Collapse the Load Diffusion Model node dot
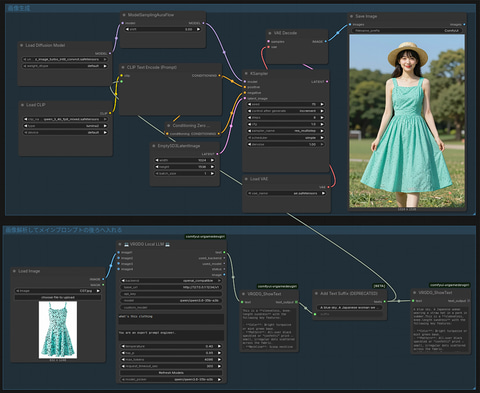Viewport: 480px width, 393px height. 22,45
